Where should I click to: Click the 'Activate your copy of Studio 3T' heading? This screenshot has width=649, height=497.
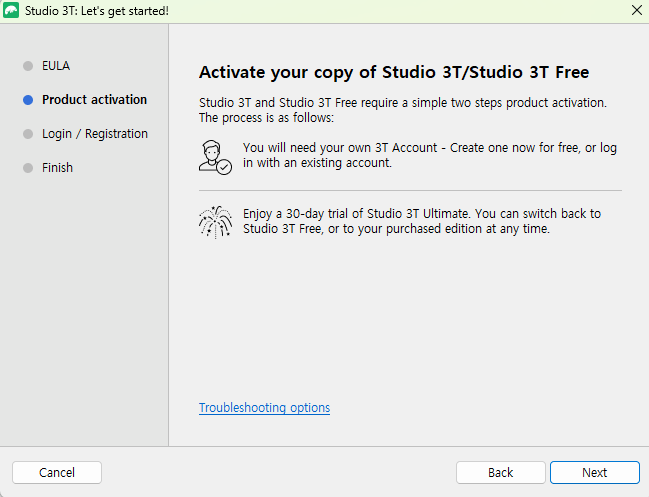[x=394, y=72]
